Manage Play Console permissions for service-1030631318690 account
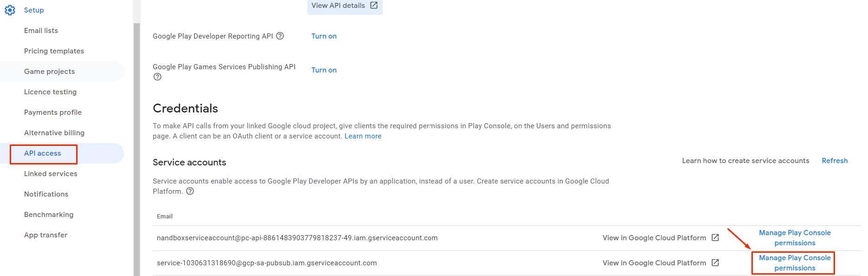This screenshot has height=276, width=868. pyautogui.click(x=795, y=263)
